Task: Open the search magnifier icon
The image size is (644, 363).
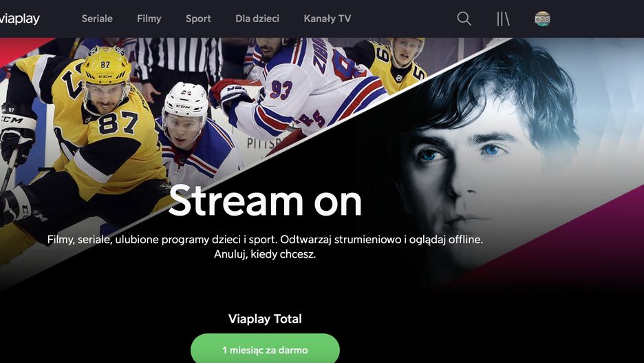Action: pos(464,19)
